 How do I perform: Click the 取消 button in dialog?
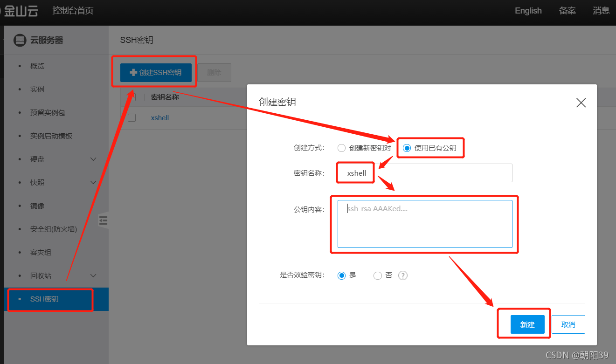click(x=568, y=324)
